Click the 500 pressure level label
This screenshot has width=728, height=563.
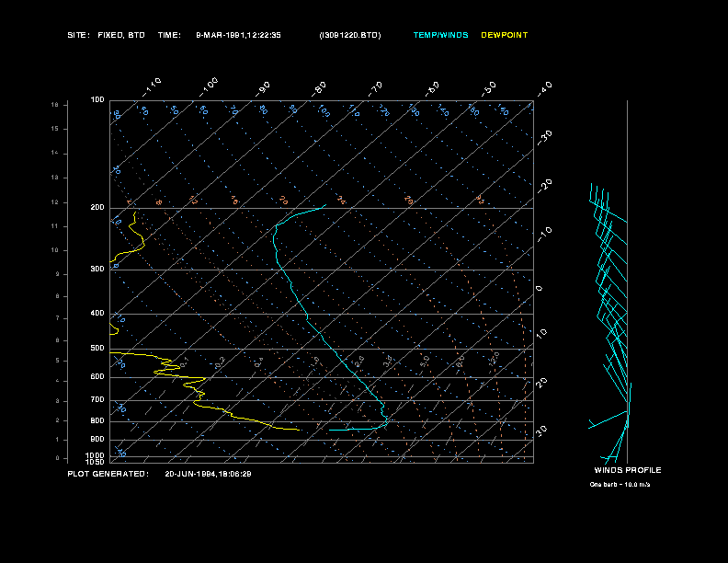click(x=97, y=348)
